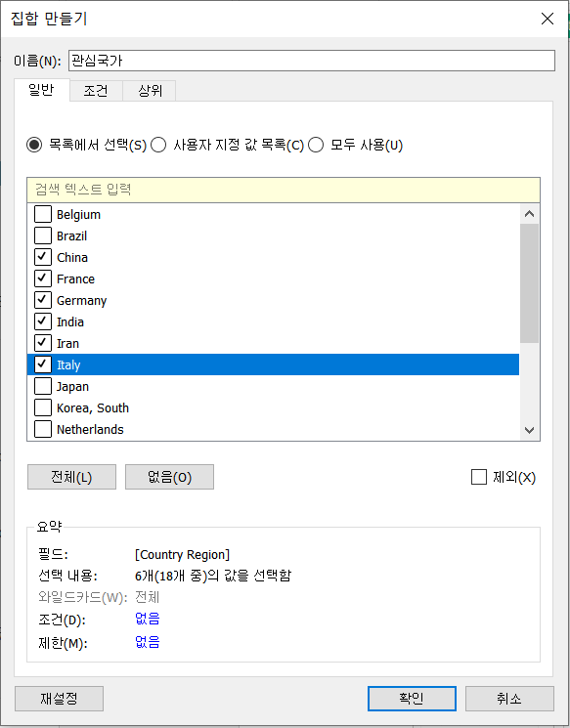
Task: Click the [Country Region] field text
Action: point(182,555)
